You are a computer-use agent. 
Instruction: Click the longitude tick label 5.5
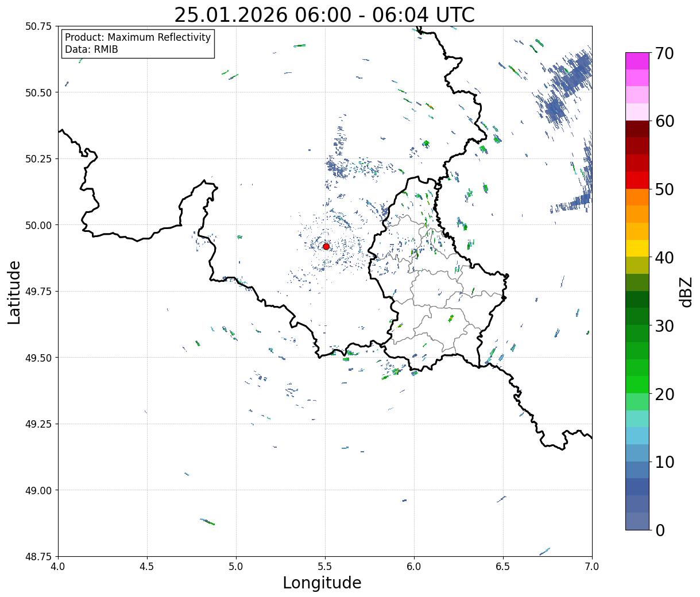click(x=325, y=567)
